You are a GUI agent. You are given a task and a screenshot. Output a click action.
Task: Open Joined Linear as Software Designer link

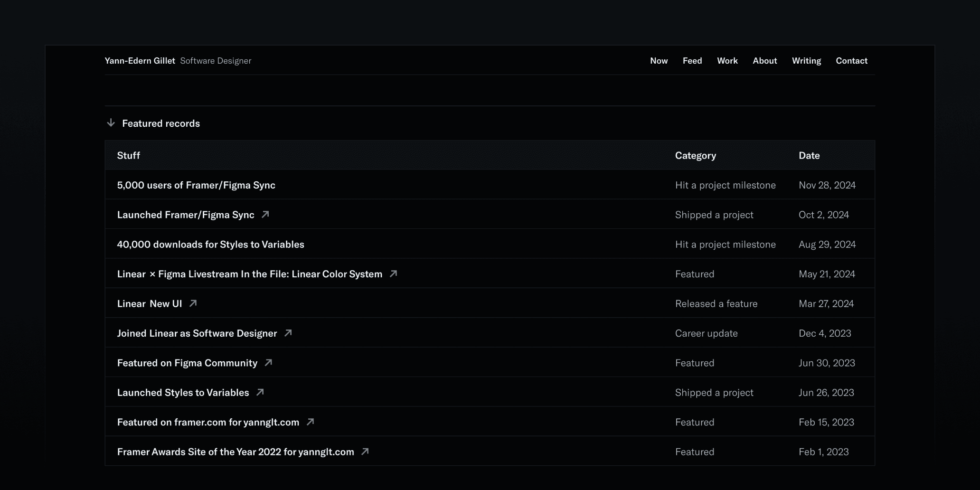pos(197,333)
